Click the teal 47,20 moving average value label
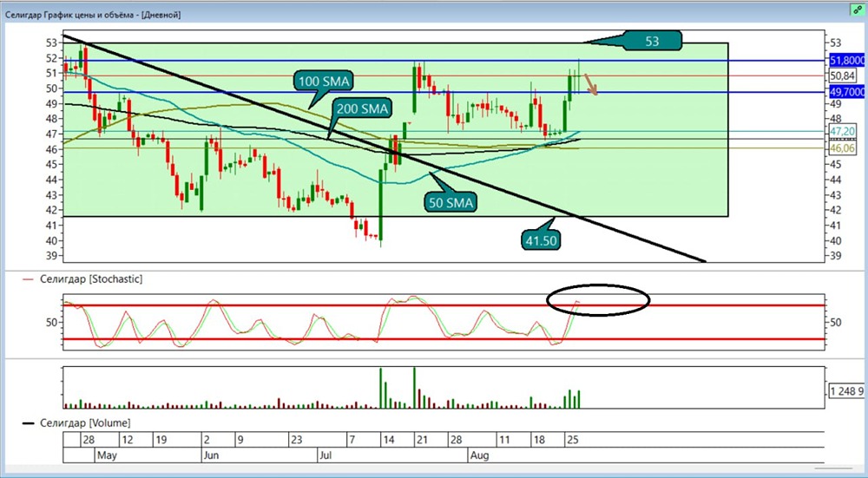The width and height of the screenshot is (868, 478). point(842,131)
